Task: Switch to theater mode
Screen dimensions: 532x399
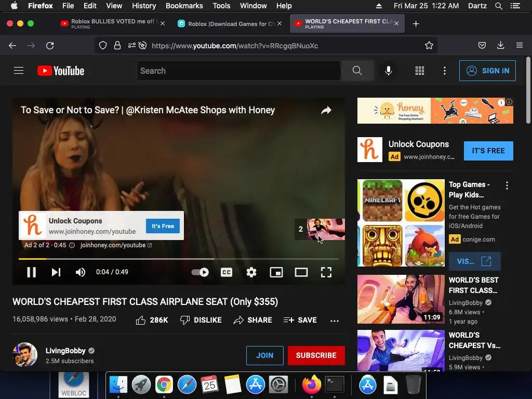Action: (301, 272)
